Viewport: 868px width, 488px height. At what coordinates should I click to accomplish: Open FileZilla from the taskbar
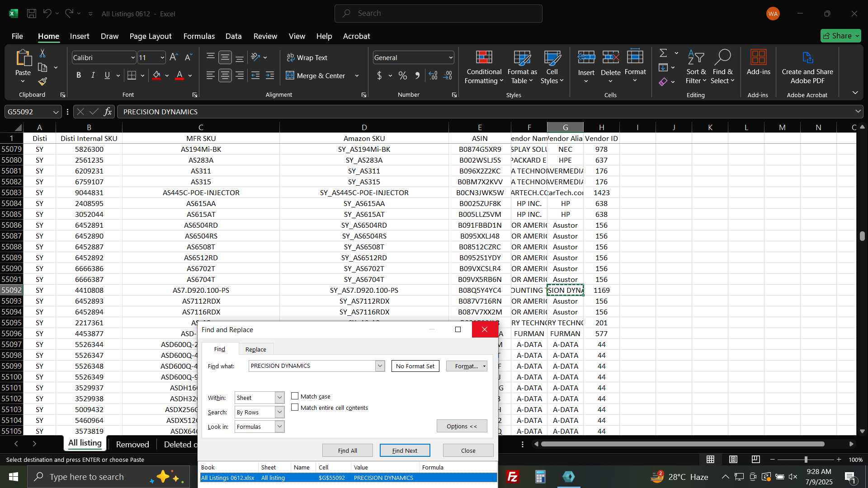coord(512,477)
